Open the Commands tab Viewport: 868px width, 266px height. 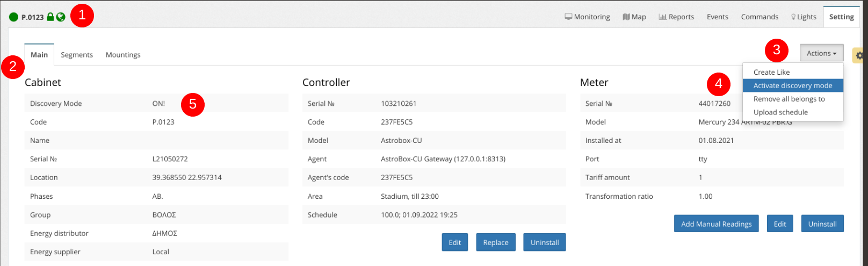tap(759, 17)
